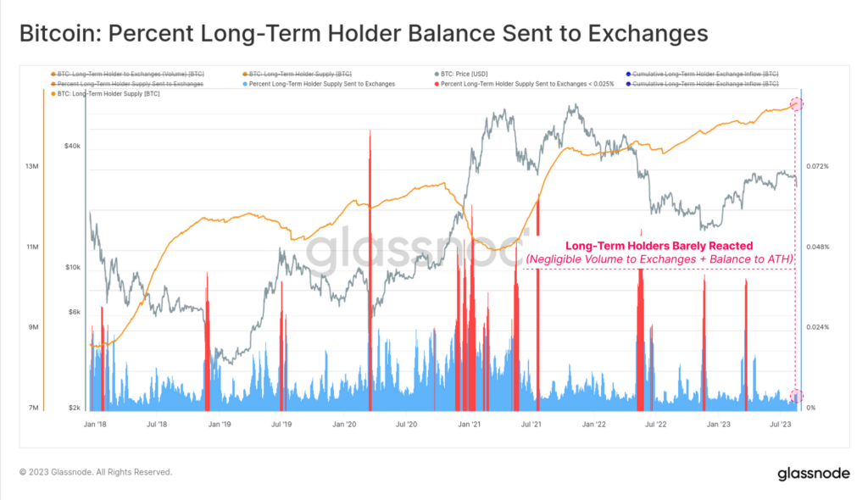Click the chart title text

pos(364,33)
